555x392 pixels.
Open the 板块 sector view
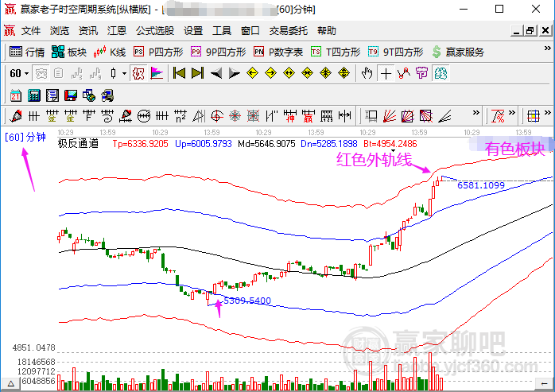[x=69, y=52]
